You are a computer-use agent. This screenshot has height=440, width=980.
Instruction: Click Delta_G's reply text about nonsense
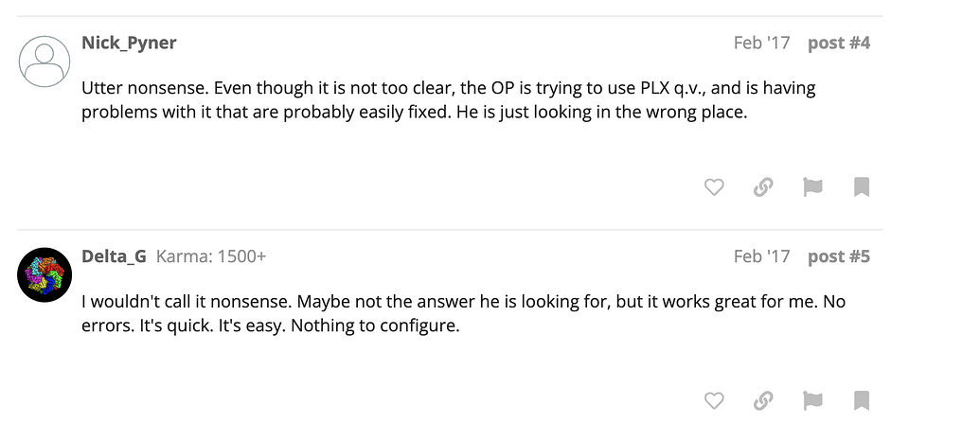(463, 314)
